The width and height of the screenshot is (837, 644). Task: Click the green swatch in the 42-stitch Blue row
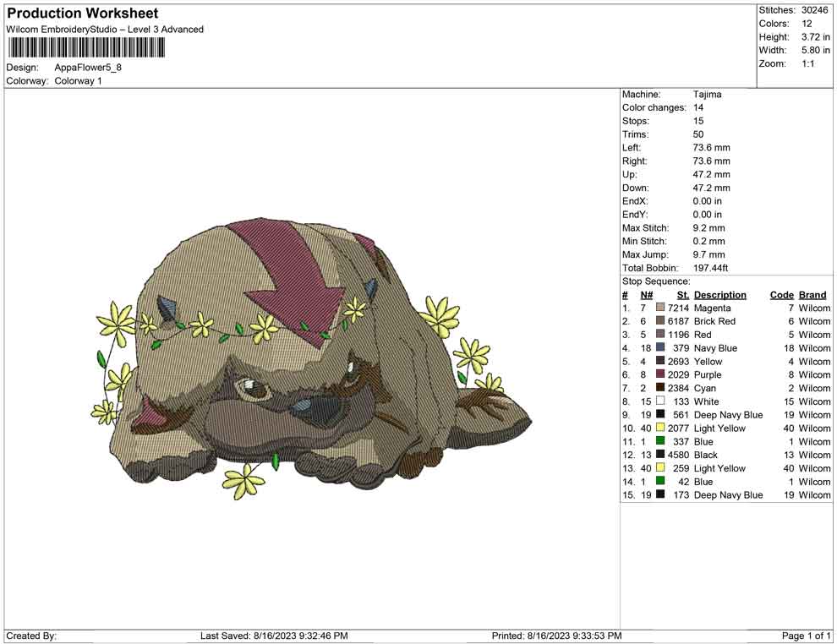click(660, 481)
